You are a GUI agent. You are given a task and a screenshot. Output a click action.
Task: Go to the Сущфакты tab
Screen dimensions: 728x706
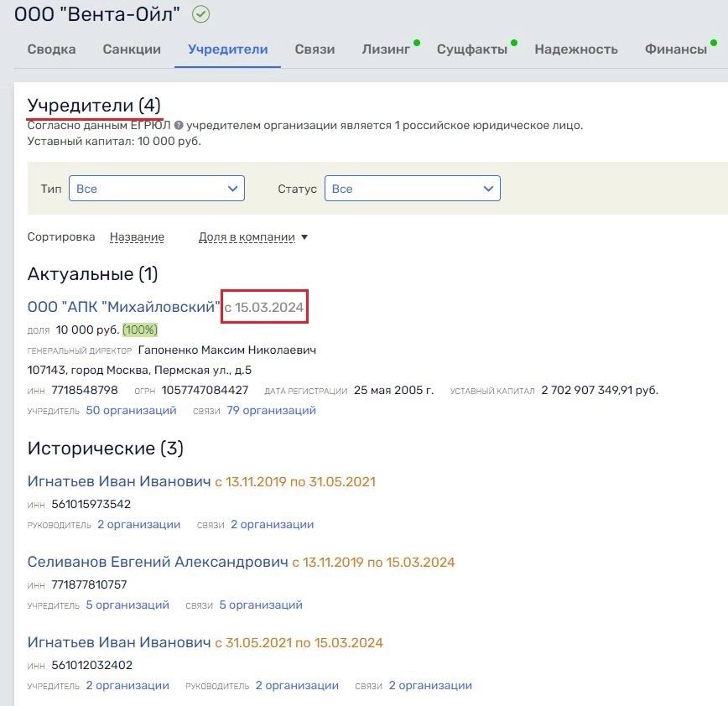472,49
